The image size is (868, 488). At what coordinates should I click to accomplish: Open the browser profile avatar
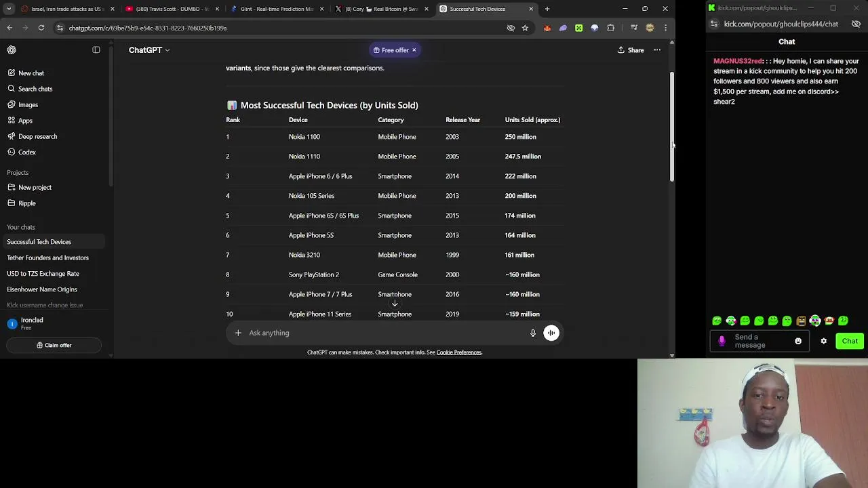click(650, 28)
